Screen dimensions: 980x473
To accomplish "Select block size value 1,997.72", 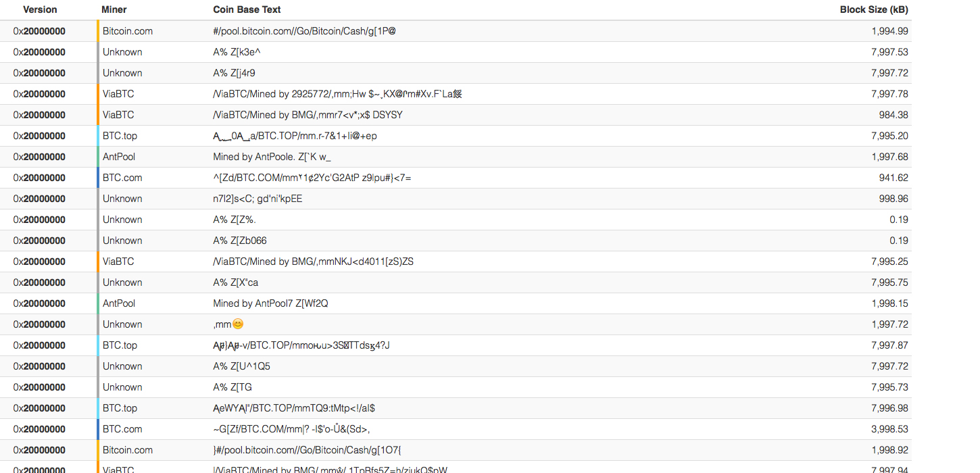I will 889,324.
